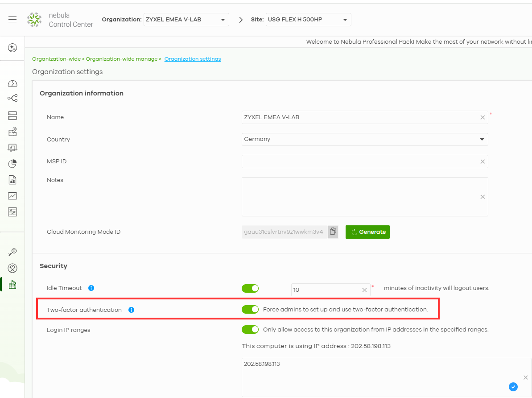This screenshot has height=398, width=532.
Task: Click the pie chart sidebar icon
Action: pyautogui.click(x=12, y=164)
